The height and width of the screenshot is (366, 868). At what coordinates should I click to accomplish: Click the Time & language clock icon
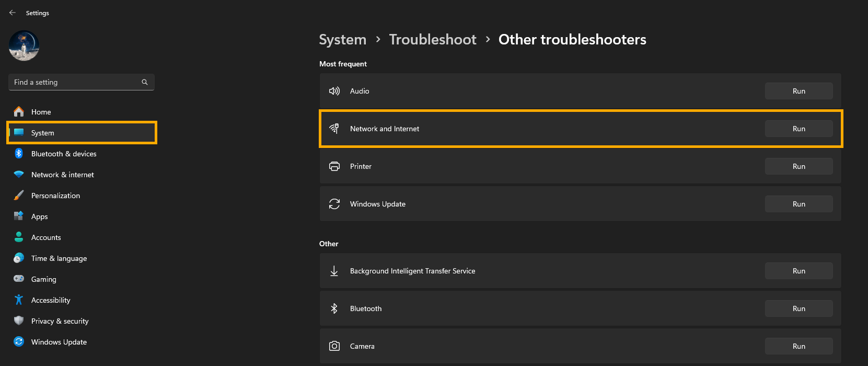tap(19, 258)
